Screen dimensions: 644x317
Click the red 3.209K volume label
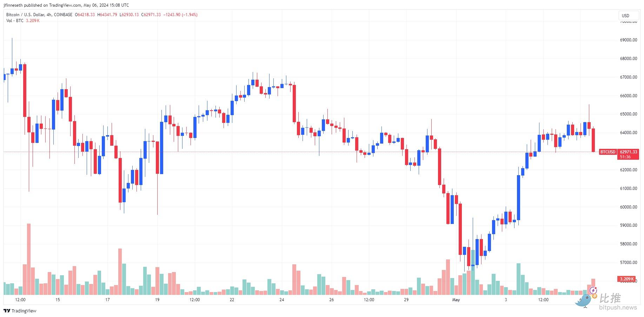tap(626, 279)
